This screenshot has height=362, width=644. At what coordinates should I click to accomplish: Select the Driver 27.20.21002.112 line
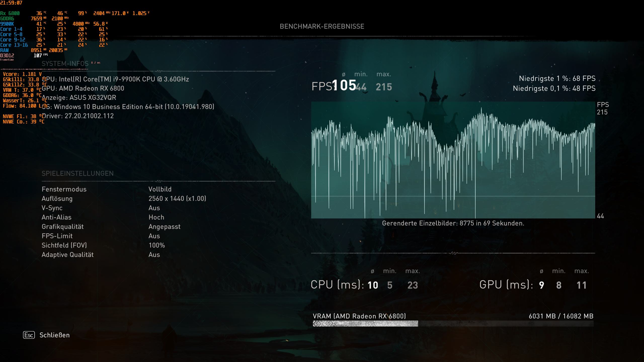(x=78, y=116)
